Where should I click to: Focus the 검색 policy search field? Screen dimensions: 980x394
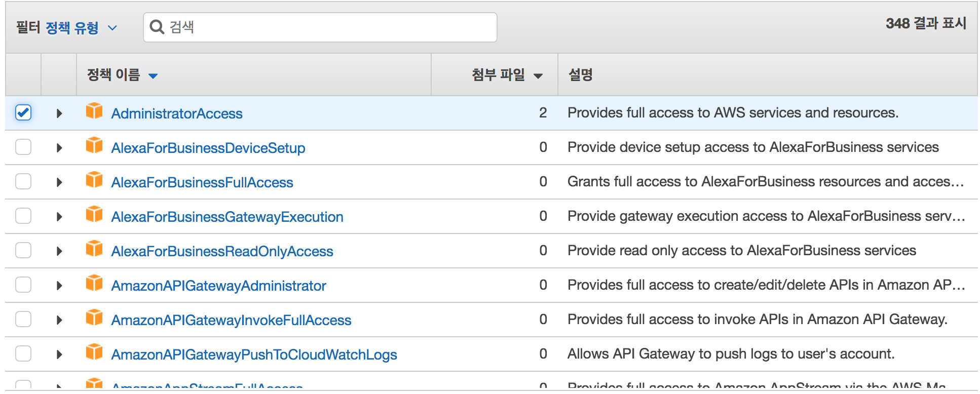pos(320,27)
